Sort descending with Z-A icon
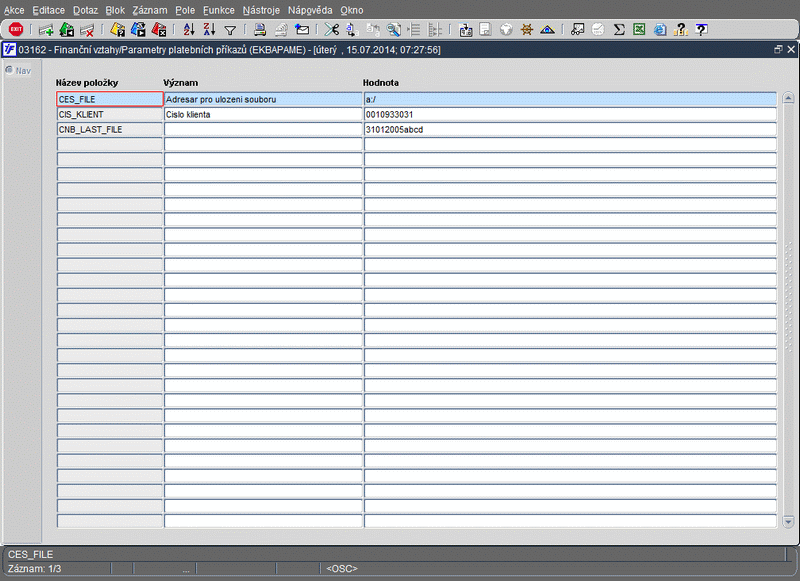 (209, 30)
